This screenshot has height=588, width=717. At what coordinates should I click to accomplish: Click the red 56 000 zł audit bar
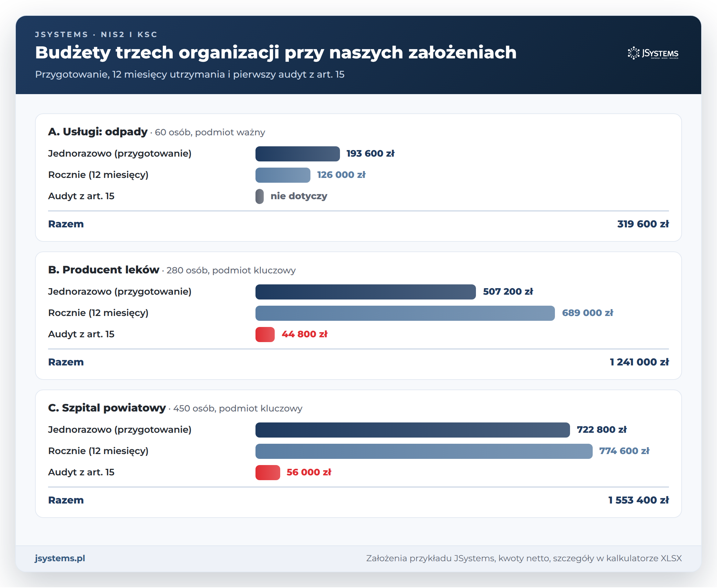click(x=268, y=472)
